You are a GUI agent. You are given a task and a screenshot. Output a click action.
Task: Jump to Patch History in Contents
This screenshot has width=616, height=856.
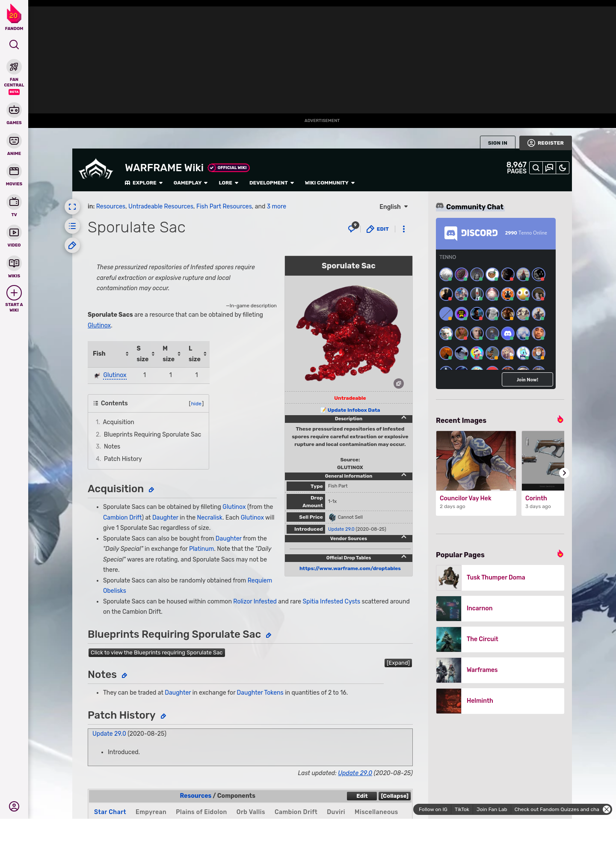pyautogui.click(x=123, y=459)
